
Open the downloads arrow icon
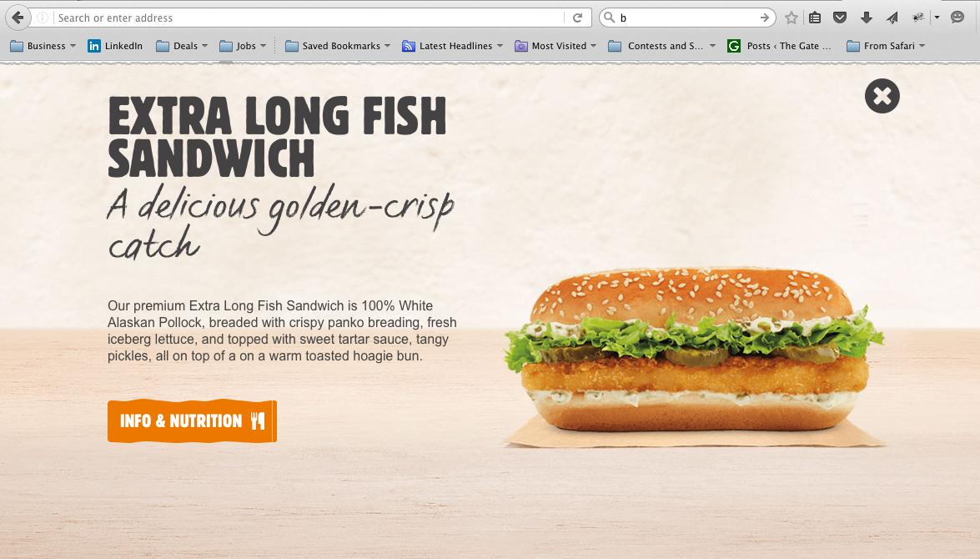point(867,18)
